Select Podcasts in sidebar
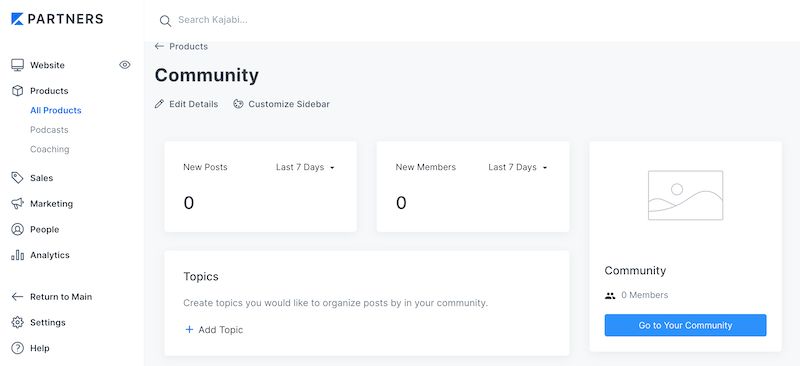Image resolution: width=800 pixels, height=366 pixels. 49,130
